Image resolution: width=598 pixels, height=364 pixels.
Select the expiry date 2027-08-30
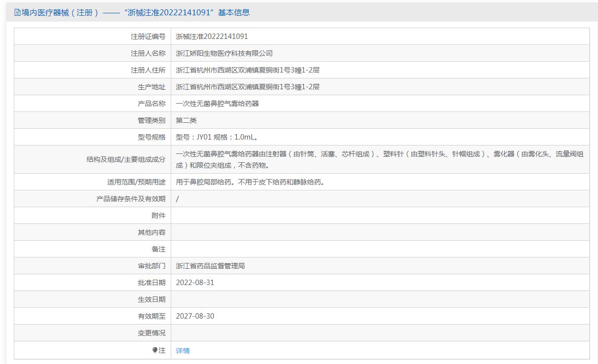195,316
